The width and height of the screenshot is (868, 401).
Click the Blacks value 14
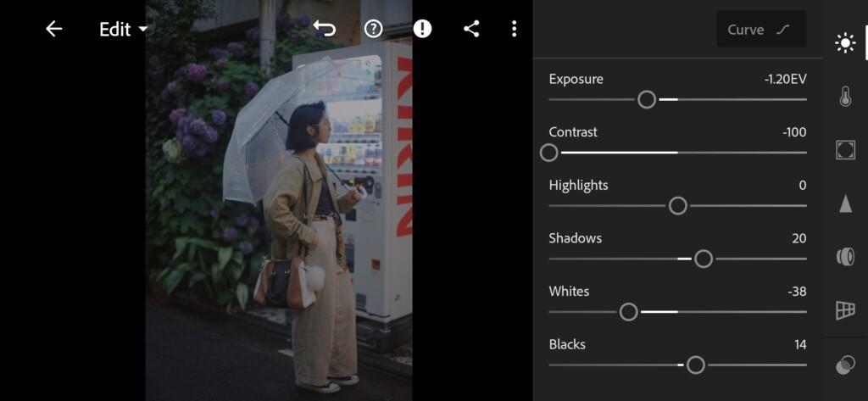(x=800, y=345)
